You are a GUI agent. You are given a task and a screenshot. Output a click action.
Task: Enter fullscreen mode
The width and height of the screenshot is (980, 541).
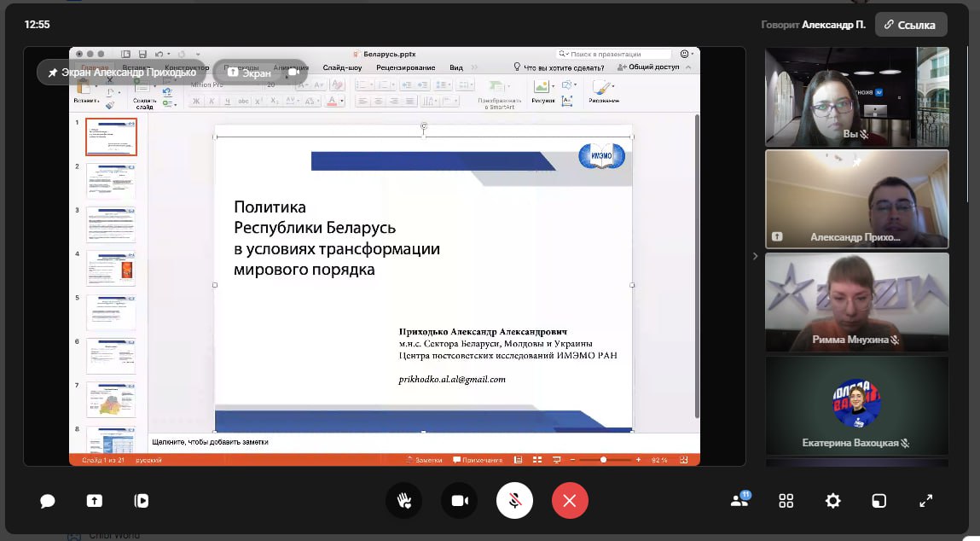(925, 501)
